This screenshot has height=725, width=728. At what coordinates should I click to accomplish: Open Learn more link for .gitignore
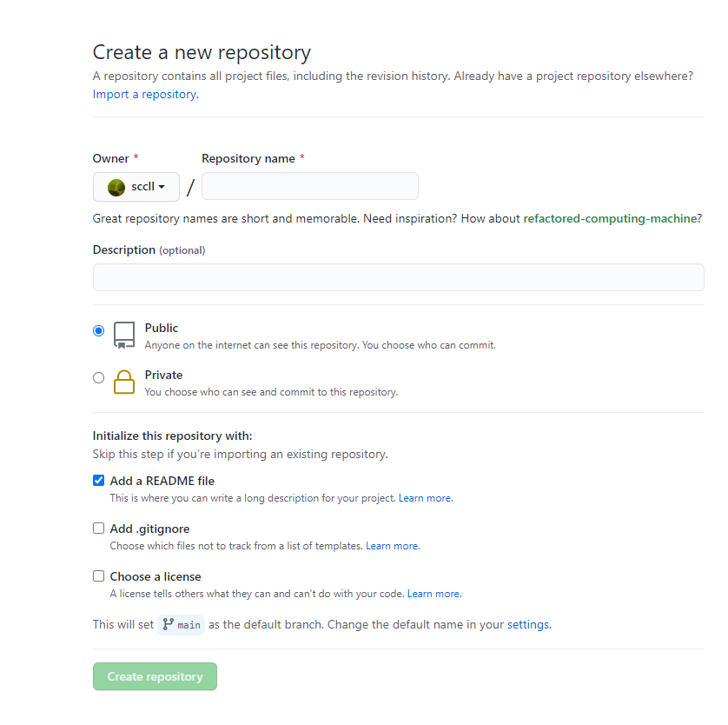pos(392,546)
